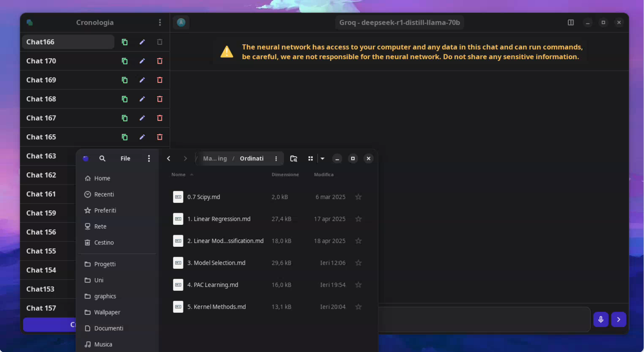Star the 0.7 Scipy.md file
Viewport: 644px width, 352px height.
pos(358,197)
